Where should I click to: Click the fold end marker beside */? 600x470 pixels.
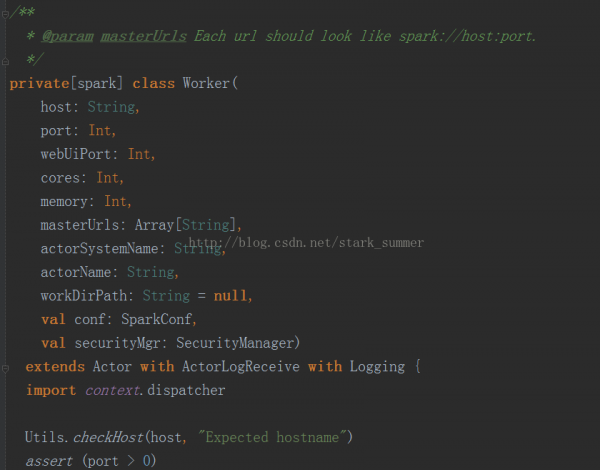coord(5,61)
